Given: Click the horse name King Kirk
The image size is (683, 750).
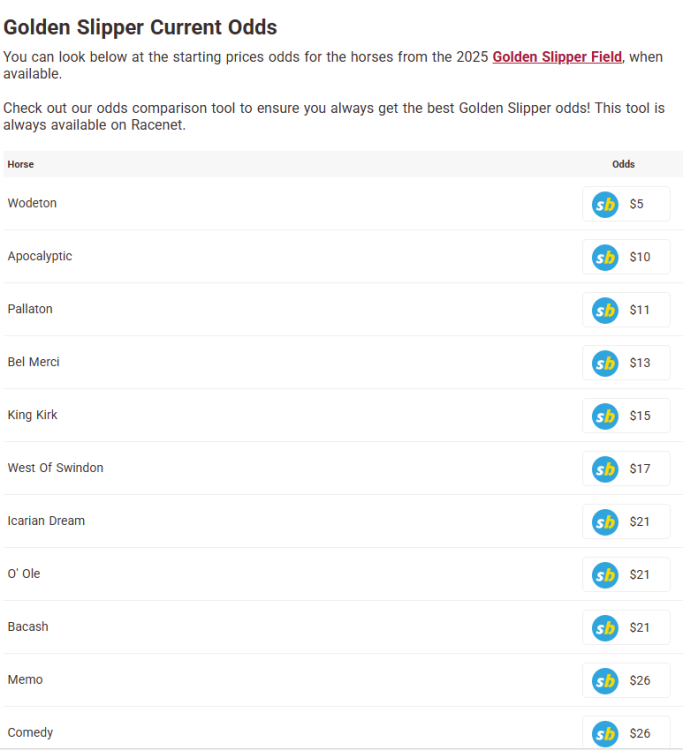Looking at the screenshot, I should point(33,415).
